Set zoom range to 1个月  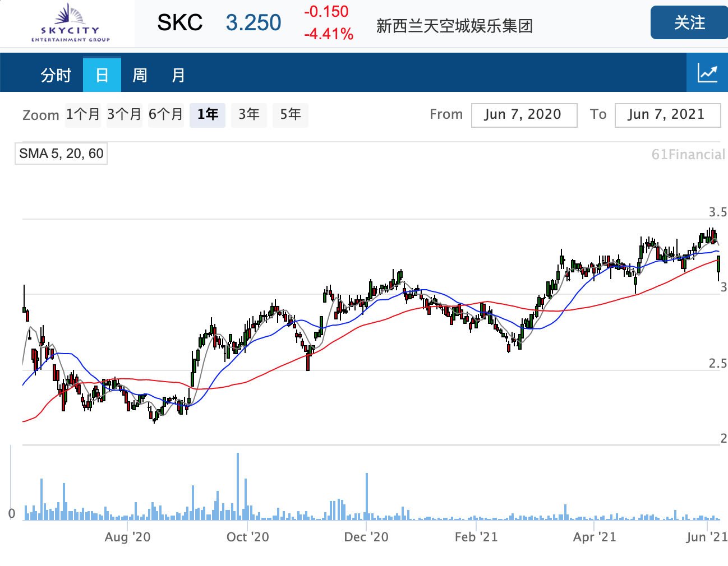(x=83, y=114)
